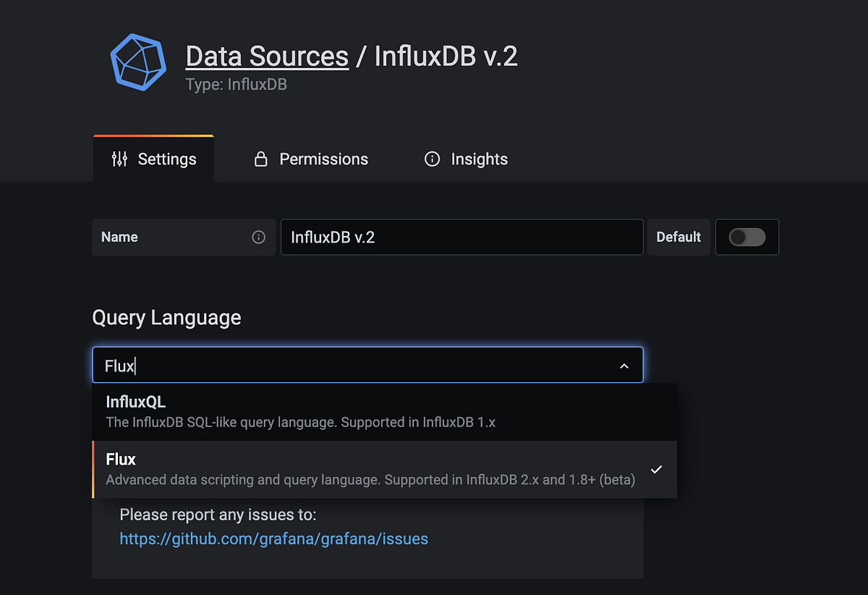Switch to the Permissions tab

[x=323, y=159]
